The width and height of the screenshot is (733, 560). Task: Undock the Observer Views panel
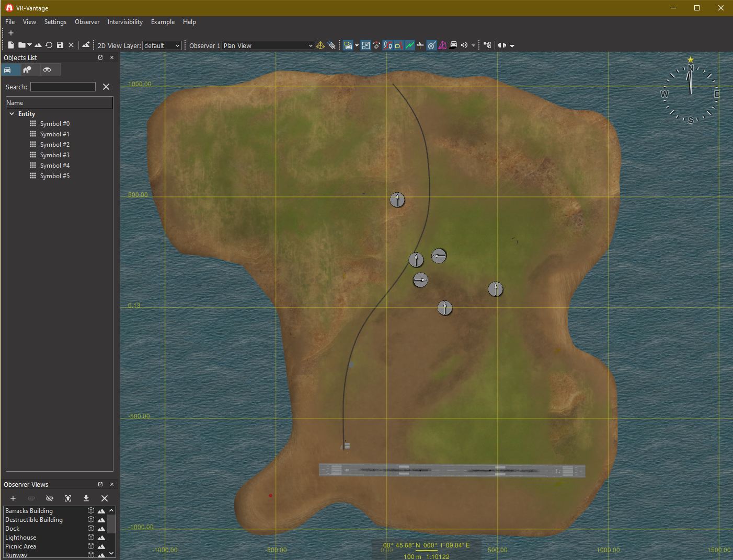tap(100, 484)
